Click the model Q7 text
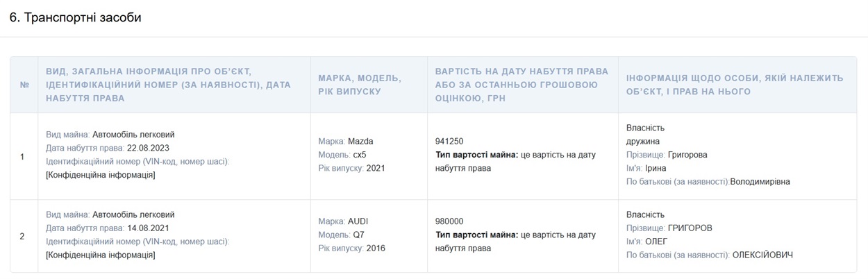The width and height of the screenshot is (868, 279). tap(358, 235)
